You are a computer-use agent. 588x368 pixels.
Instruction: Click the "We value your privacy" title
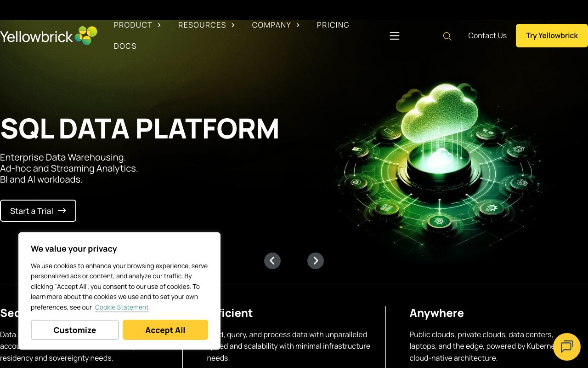(74, 249)
